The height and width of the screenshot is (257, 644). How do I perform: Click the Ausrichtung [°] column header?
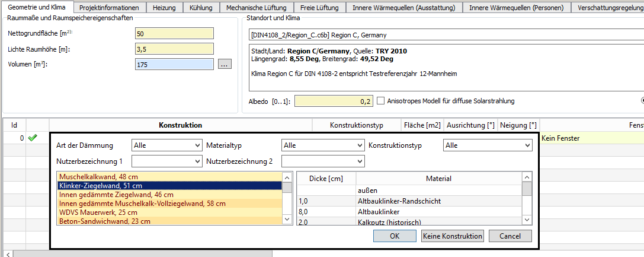(470, 125)
